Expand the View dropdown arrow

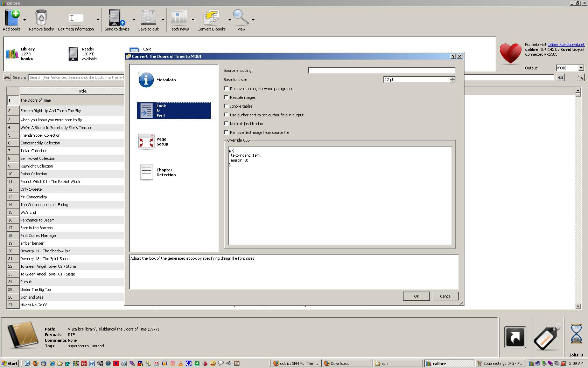coord(253,20)
